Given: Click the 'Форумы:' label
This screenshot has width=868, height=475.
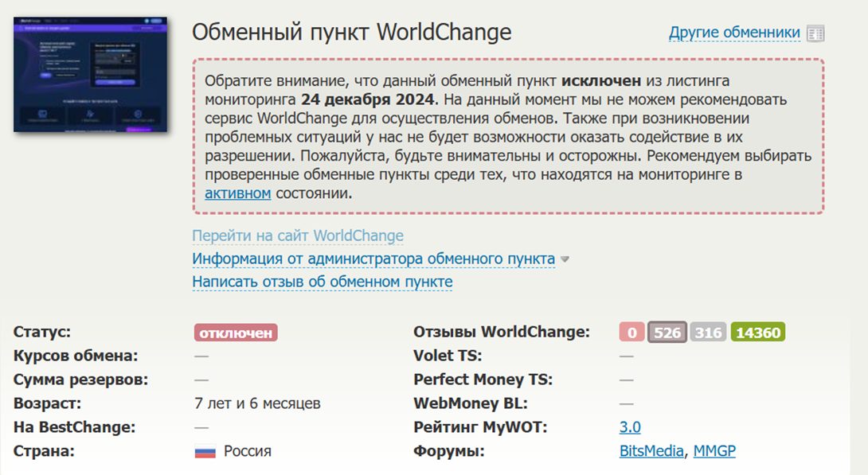Looking at the screenshot, I should click(x=449, y=451).
